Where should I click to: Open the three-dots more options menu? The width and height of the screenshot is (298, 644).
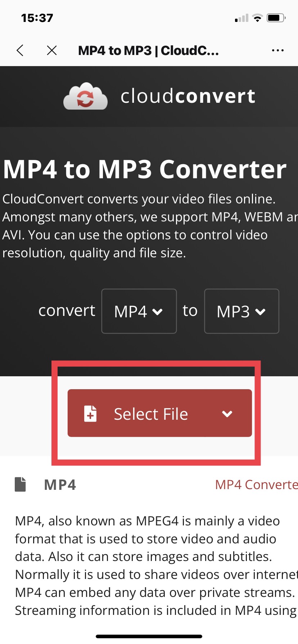(x=278, y=50)
